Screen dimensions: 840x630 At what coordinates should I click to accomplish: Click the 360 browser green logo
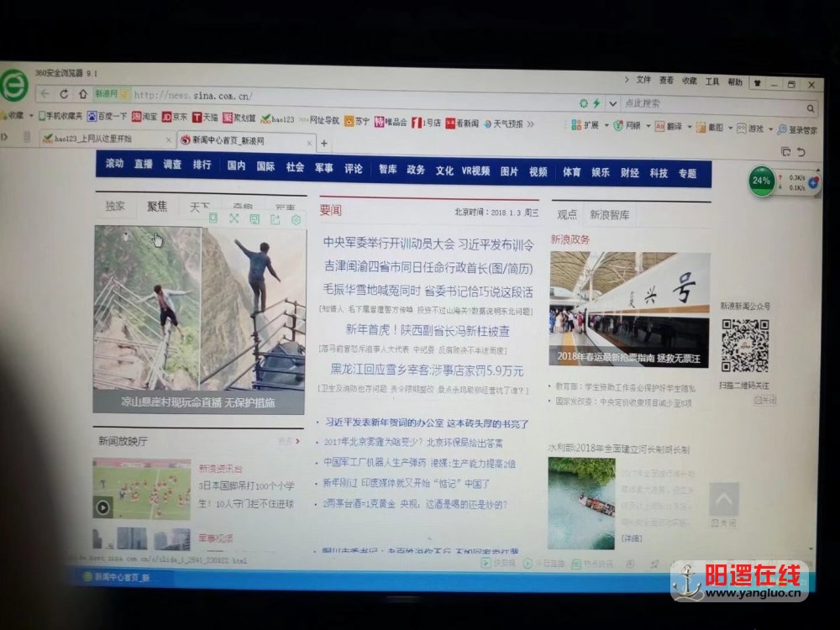tap(13, 85)
